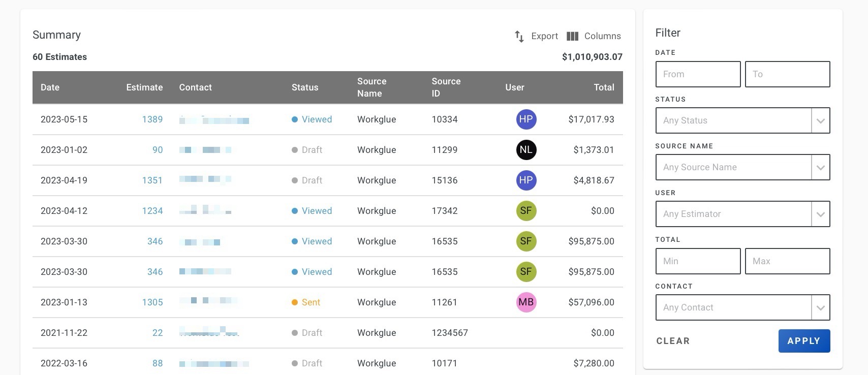Viewport: 868px width, 375px height.
Task: Sort by the User column header
Action: 515,87
